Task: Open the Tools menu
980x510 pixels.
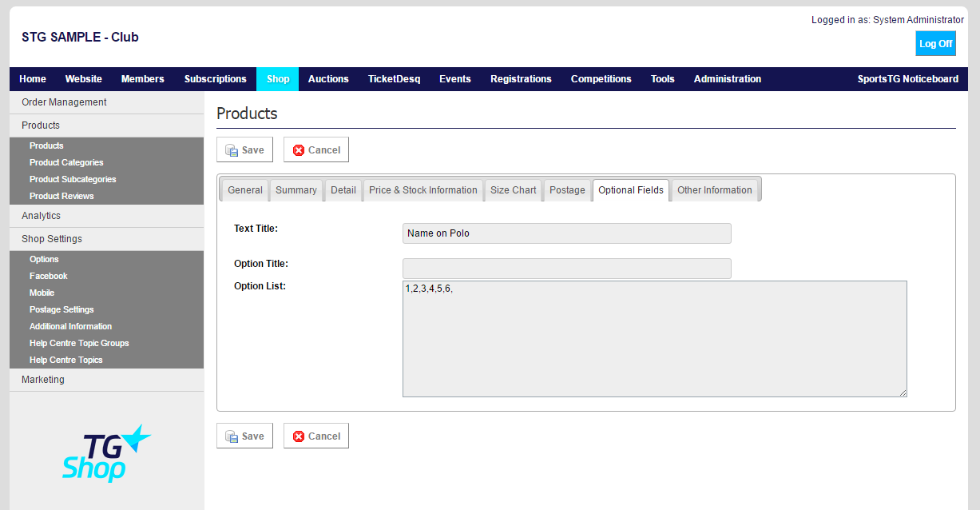Action: (663, 79)
